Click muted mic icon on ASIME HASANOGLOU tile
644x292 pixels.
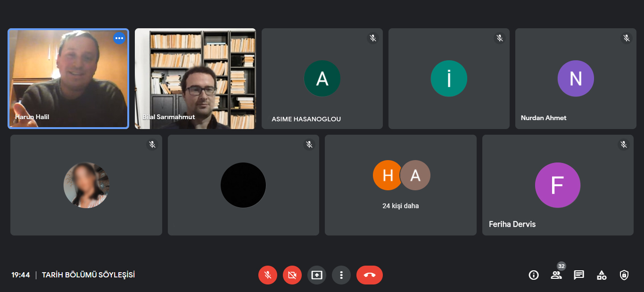pos(373,38)
